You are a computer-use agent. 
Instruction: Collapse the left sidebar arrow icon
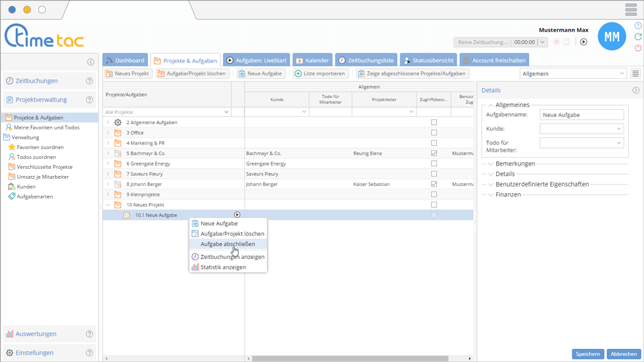click(x=91, y=62)
